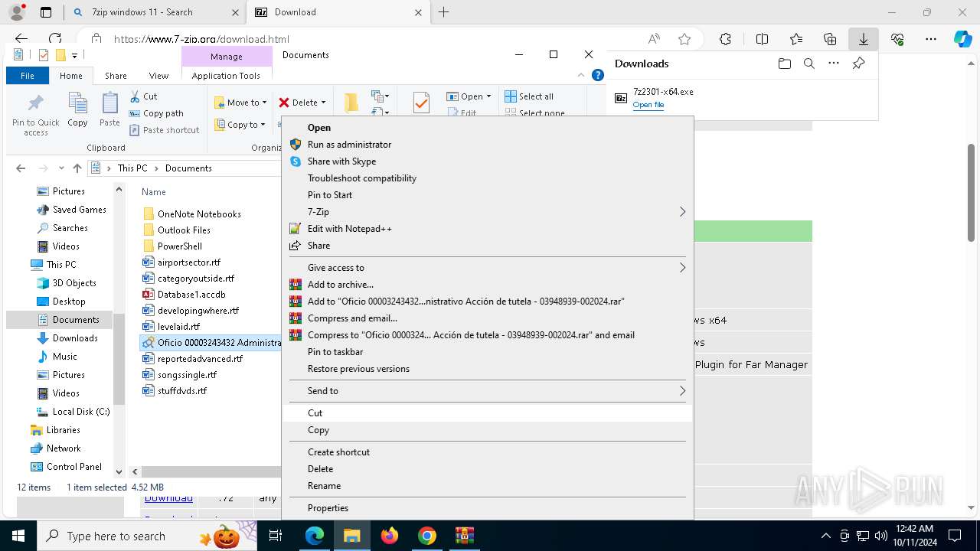The image size is (980, 551).
Task: Click the Explorer help question mark icon
Action: [x=598, y=75]
